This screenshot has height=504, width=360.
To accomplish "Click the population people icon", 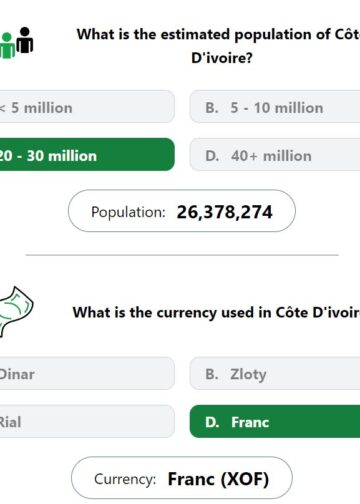I will [x=16, y=43].
